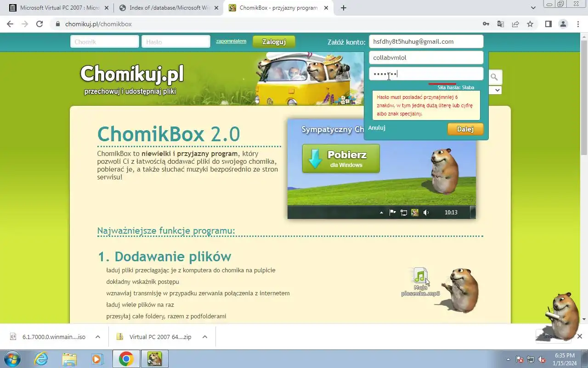Click the zapomniałem forgot password link
Screen dimensions: 588x368
[231, 41]
